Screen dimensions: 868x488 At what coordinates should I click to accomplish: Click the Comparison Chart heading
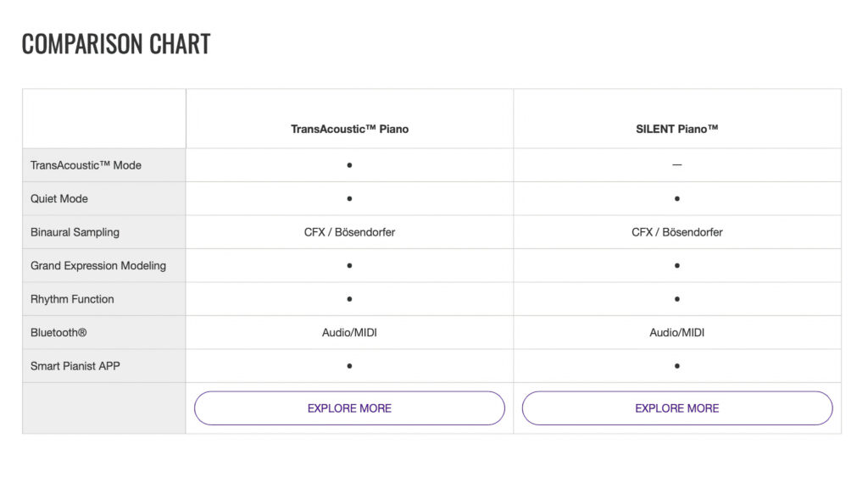pos(116,44)
